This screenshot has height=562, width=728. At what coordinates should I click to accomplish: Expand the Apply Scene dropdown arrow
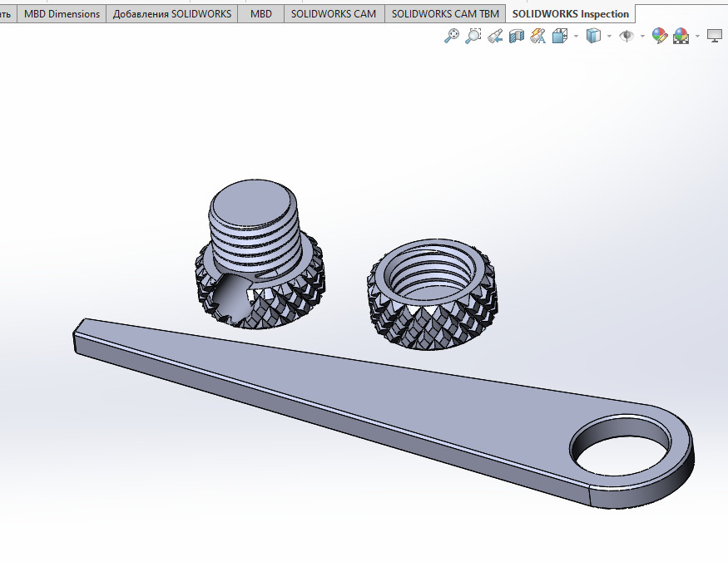[x=697, y=36]
